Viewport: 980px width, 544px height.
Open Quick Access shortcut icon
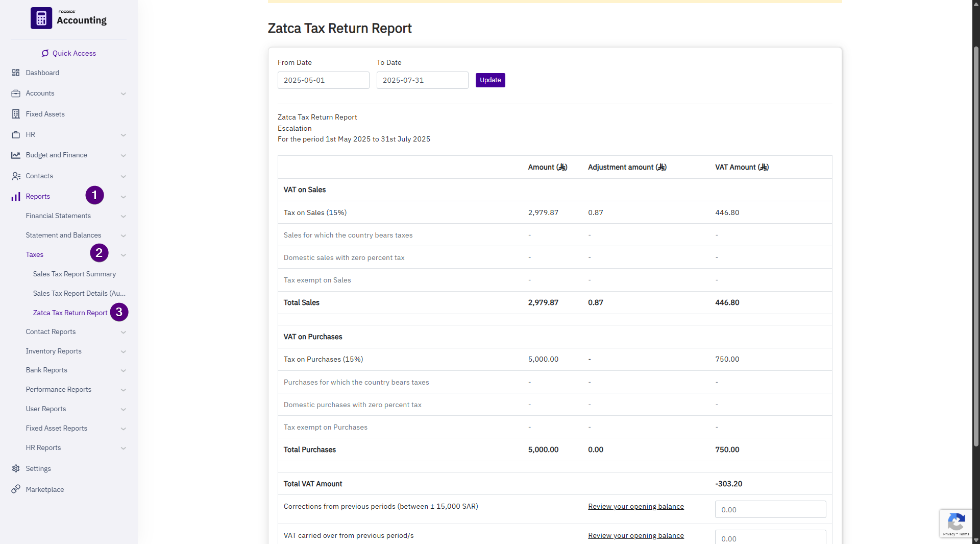point(45,53)
